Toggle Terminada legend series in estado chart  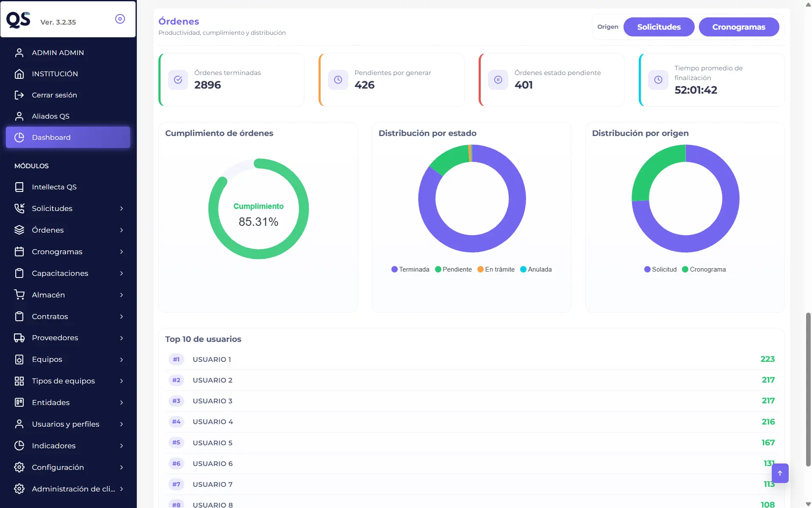tap(410, 269)
